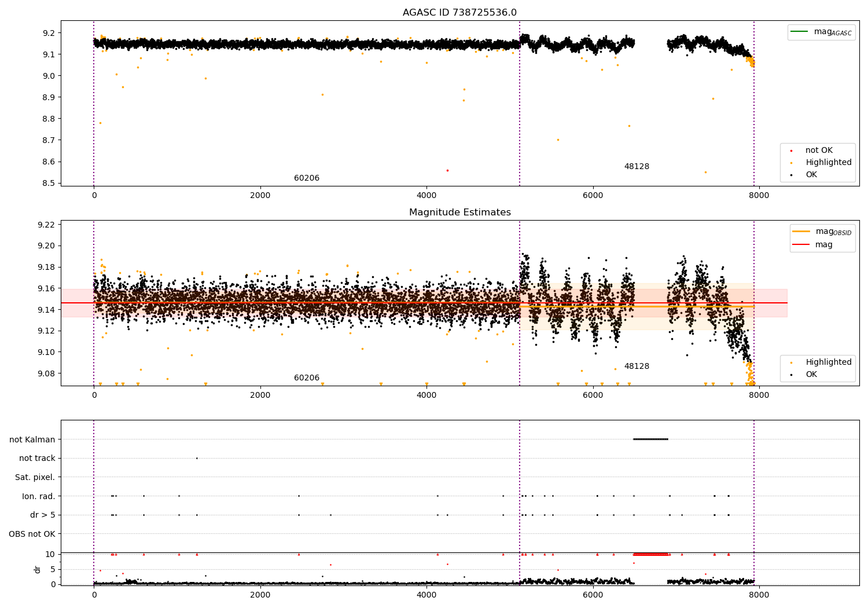The width and height of the screenshot is (868, 608).
Task: Click the '48128' obsid label in top plot
Action: pyautogui.click(x=637, y=167)
